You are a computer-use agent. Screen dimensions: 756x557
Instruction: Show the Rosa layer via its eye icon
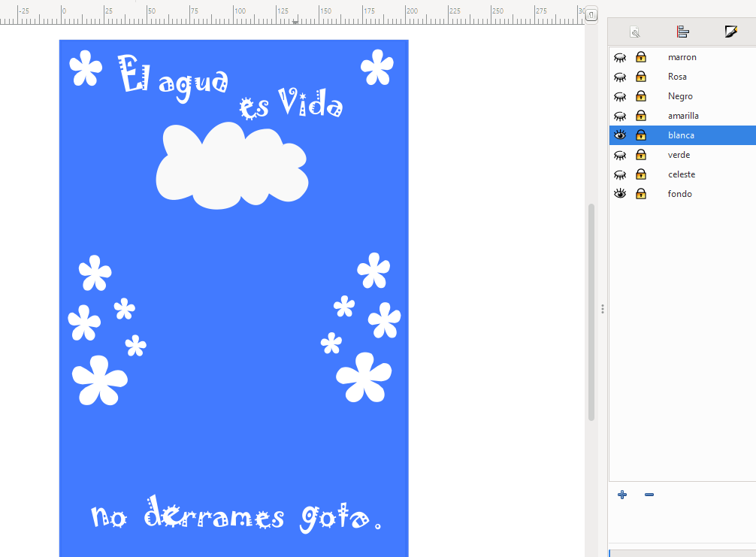620,77
